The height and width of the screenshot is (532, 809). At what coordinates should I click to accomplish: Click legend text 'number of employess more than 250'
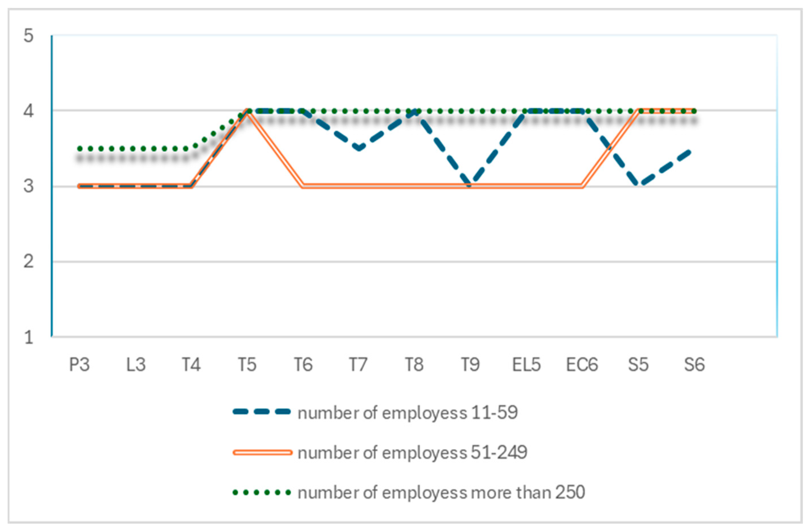[x=441, y=492]
